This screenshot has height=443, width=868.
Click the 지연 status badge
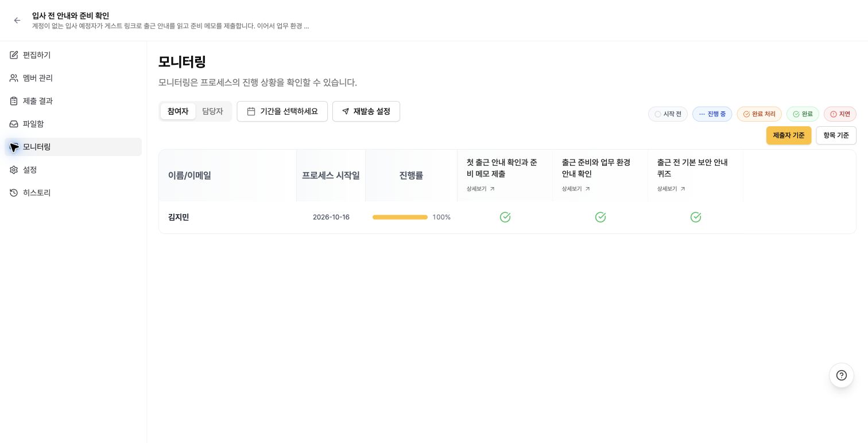tap(840, 114)
